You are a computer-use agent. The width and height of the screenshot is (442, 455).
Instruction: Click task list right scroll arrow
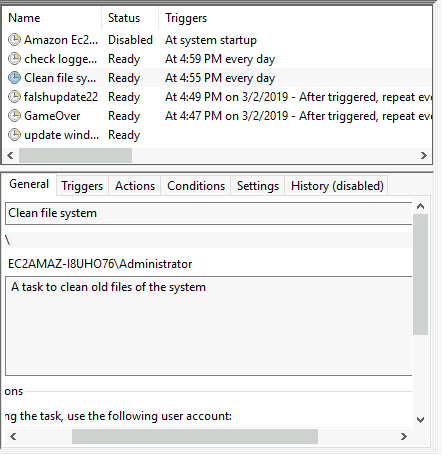click(424, 156)
